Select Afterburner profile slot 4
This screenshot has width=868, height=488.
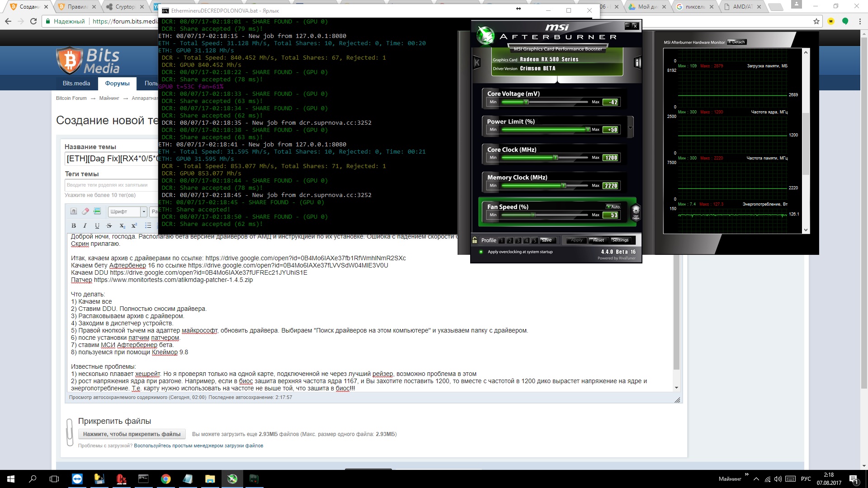click(x=526, y=240)
